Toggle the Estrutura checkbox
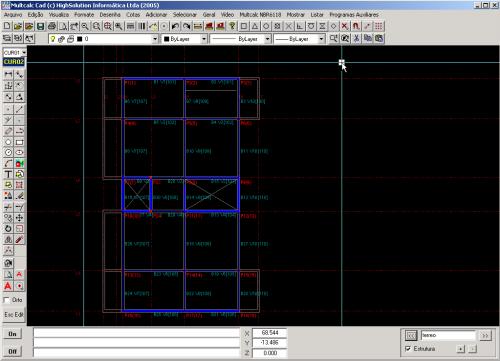Viewport: 500px width, 361px height. pyautogui.click(x=408, y=349)
